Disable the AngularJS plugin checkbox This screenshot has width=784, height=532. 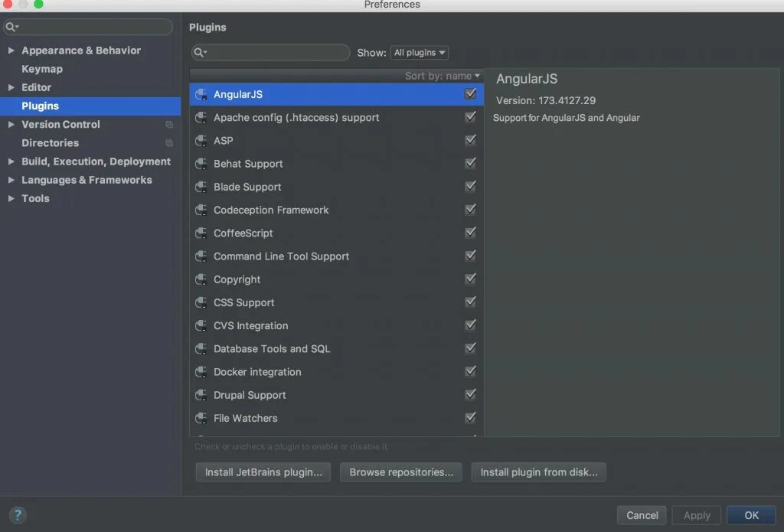coord(471,93)
